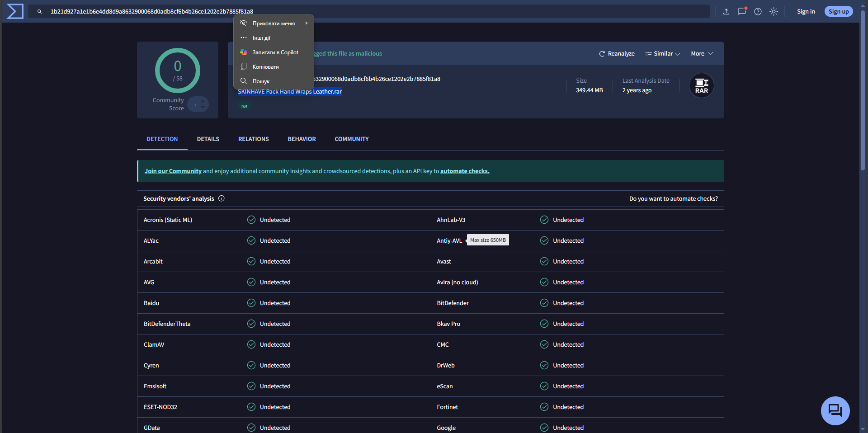Image resolution: width=868 pixels, height=433 pixels.
Task: Click the checkmark icon for Antiy-AVL
Action: (x=544, y=241)
